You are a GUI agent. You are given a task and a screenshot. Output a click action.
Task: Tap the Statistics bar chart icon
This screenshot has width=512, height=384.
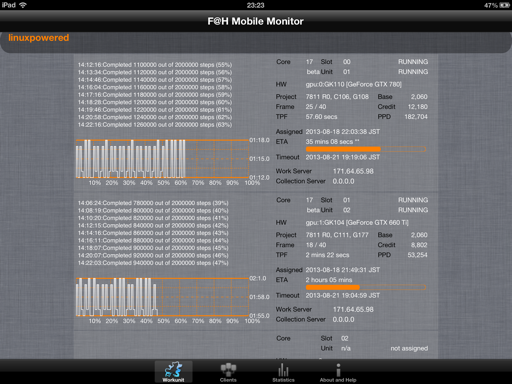[283, 369]
